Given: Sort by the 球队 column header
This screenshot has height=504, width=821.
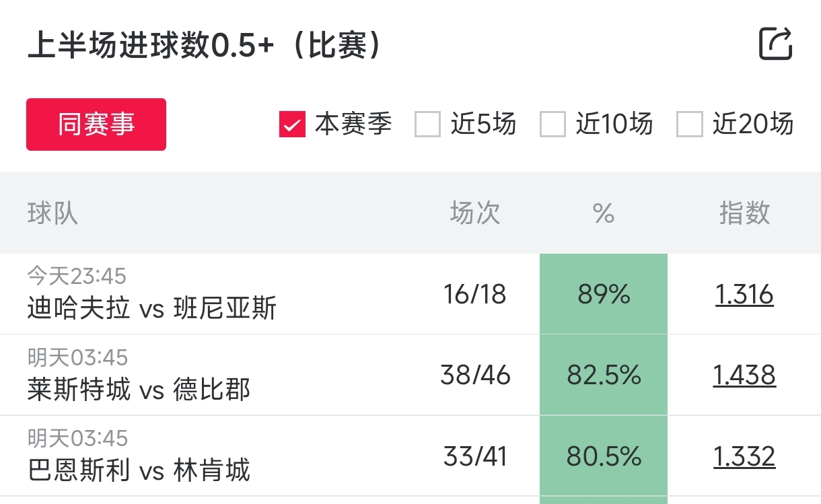Looking at the screenshot, I should 52,214.
